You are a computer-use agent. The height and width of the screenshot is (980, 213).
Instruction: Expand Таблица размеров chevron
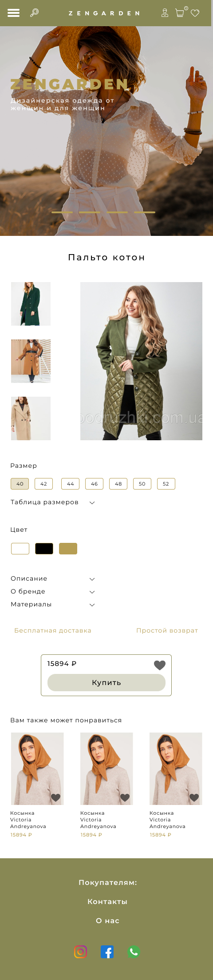pyautogui.click(x=92, y=502)
